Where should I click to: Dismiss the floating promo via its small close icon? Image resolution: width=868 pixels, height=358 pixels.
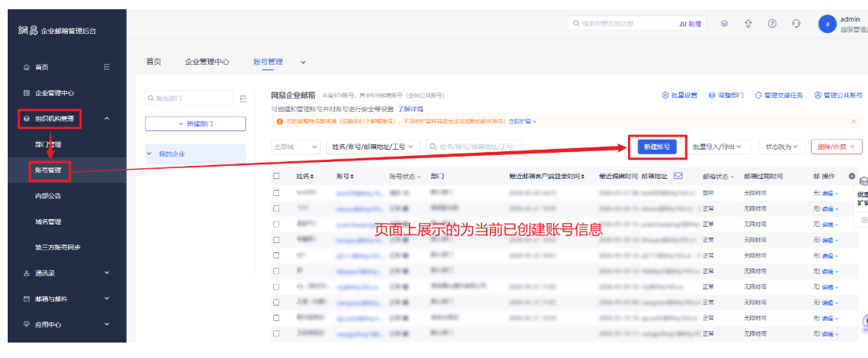point(864,220)
